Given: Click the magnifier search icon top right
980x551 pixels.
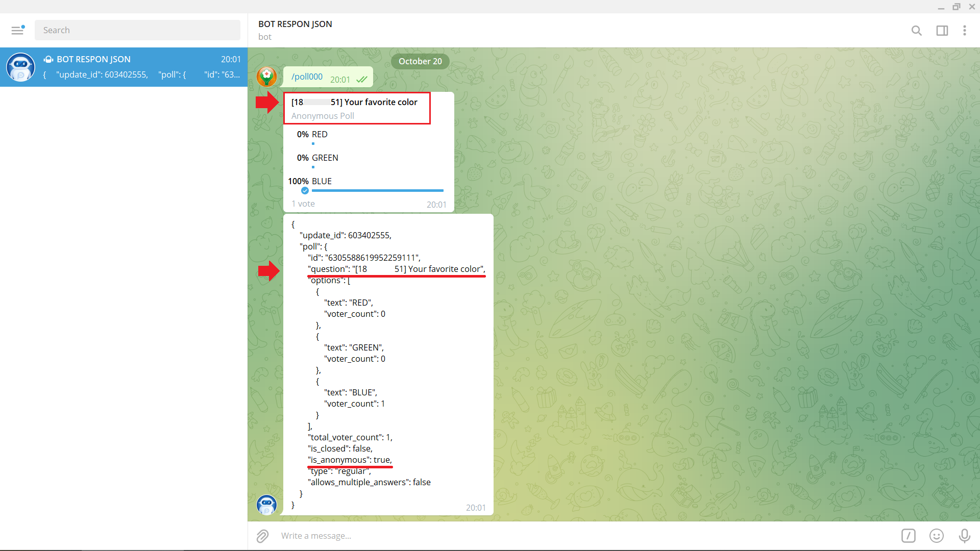Looking at the screenshot, I should [917, 30].
